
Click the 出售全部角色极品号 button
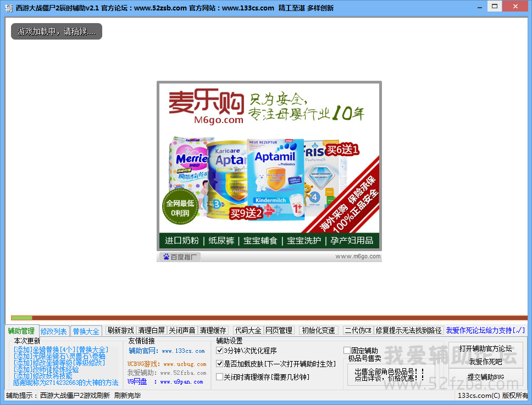coord(391,375)
